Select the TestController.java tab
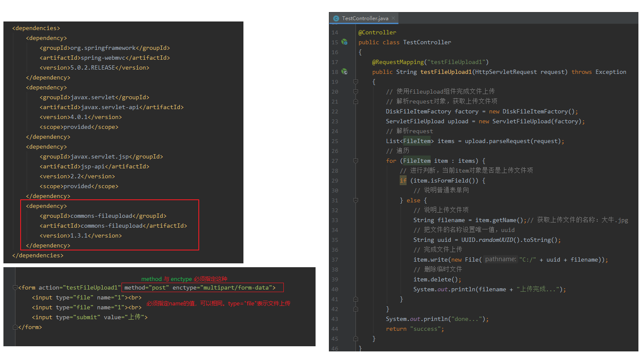This screenshot has height=360, width=644. point(364,18)
